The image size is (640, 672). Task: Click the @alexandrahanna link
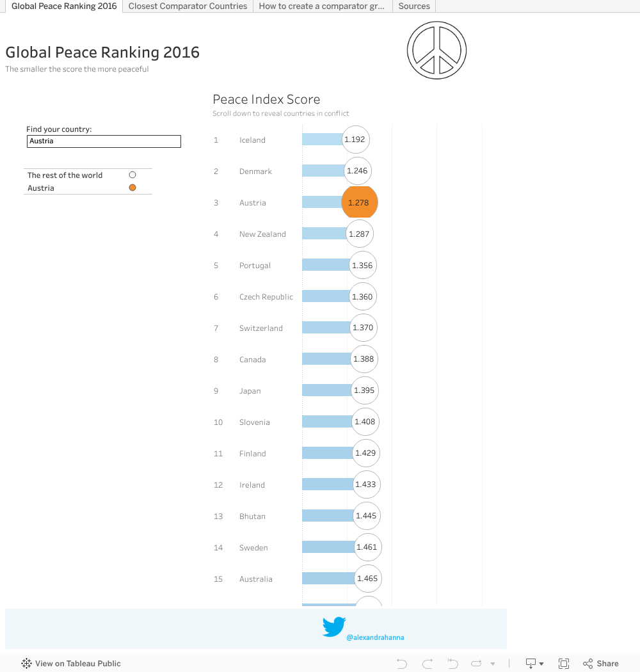[x=374, y=637]
